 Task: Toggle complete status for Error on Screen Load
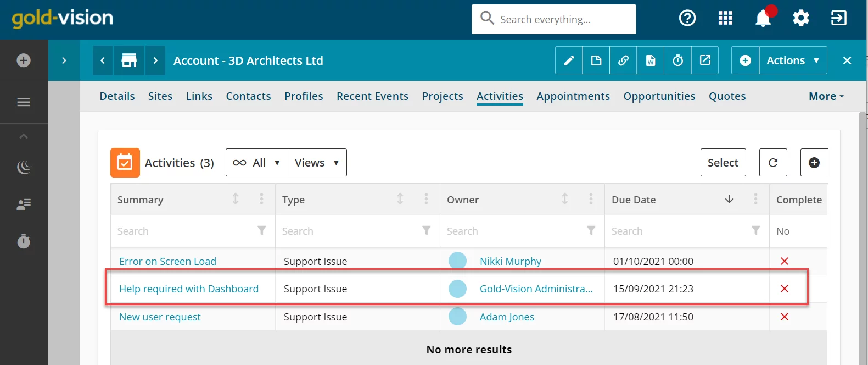pyautogui.click(x=785, y=261)
